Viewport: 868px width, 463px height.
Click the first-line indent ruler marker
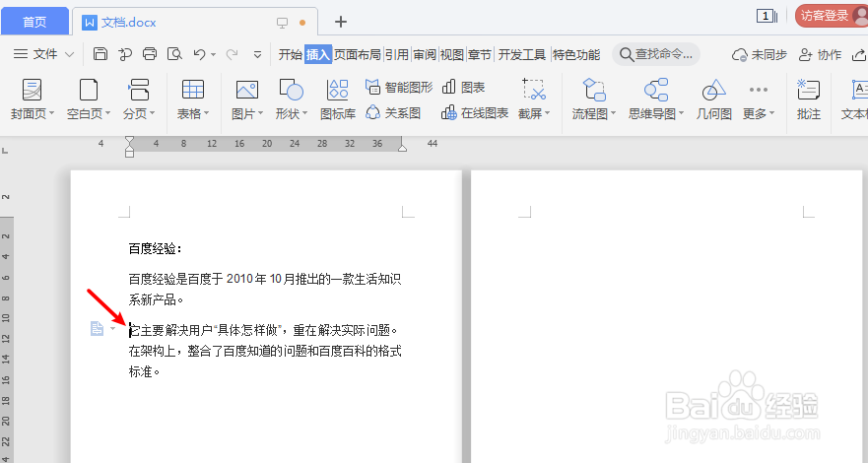tap(129, 141)
